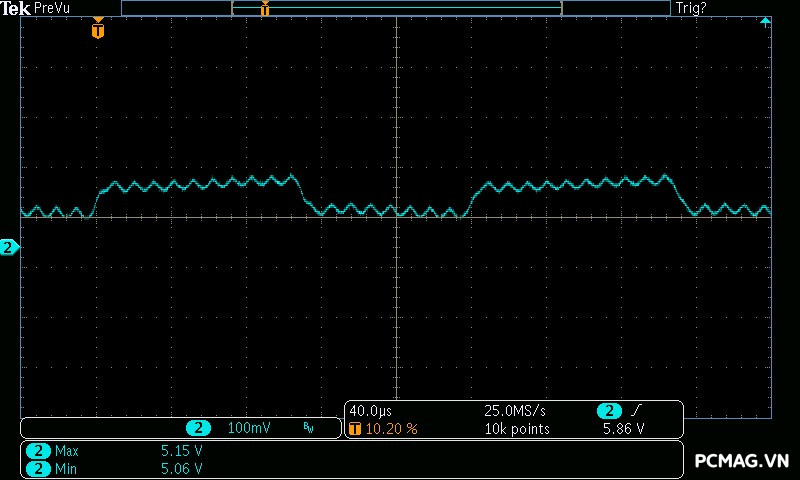
Task: Click the 25.0MS/s sample rate readout
Action: pos(515,411)
